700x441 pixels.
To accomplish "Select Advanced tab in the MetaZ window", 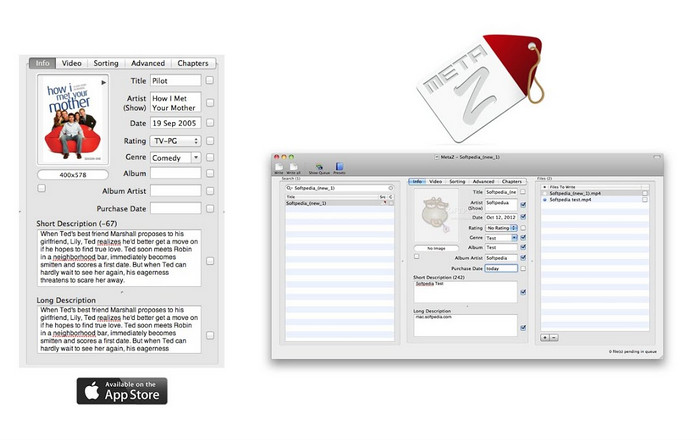I will click(x=483, y=182).
